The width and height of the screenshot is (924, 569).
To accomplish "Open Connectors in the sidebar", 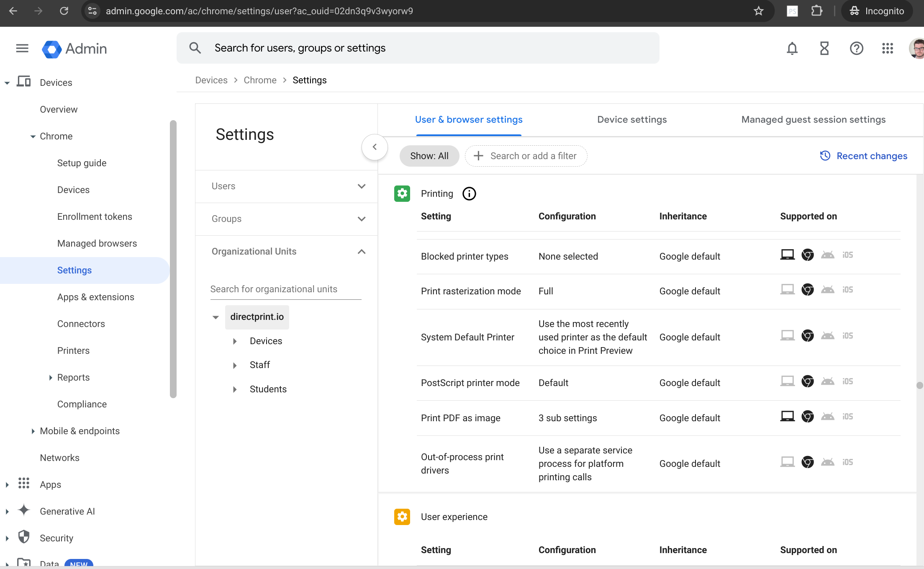I will [81, 324].
